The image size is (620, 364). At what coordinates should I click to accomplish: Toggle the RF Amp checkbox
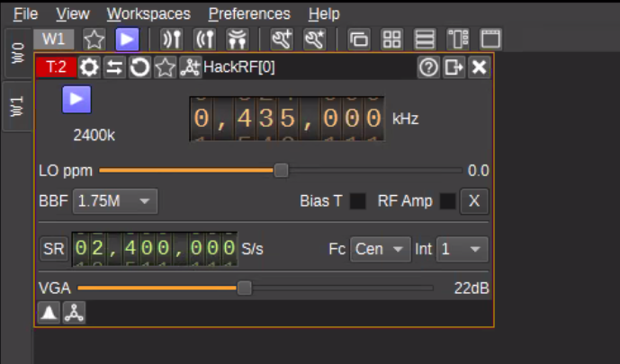(x=447, y=201)
